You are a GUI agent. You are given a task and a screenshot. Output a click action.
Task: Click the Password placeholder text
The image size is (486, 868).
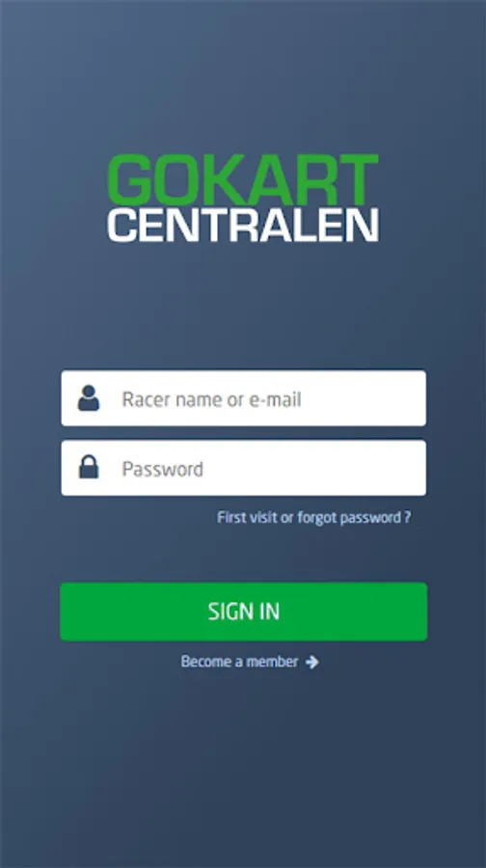coord(163,469)
